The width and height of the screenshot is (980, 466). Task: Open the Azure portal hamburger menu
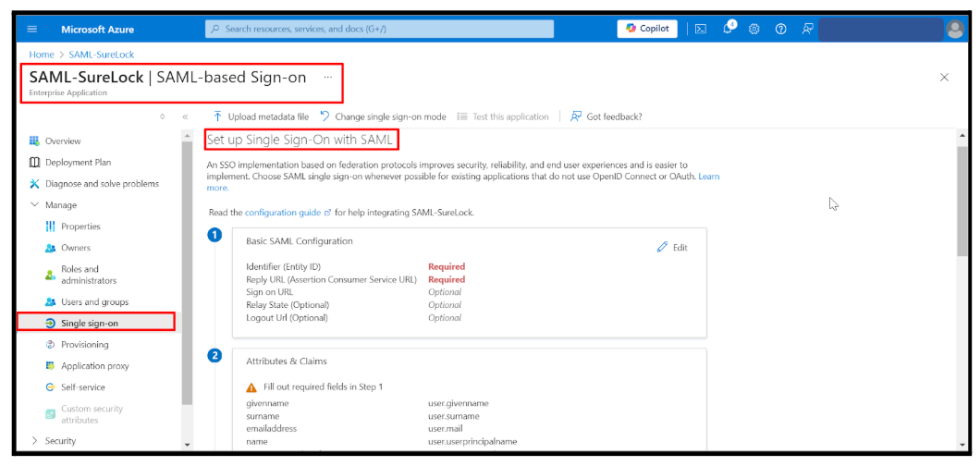tap(32, 30)
